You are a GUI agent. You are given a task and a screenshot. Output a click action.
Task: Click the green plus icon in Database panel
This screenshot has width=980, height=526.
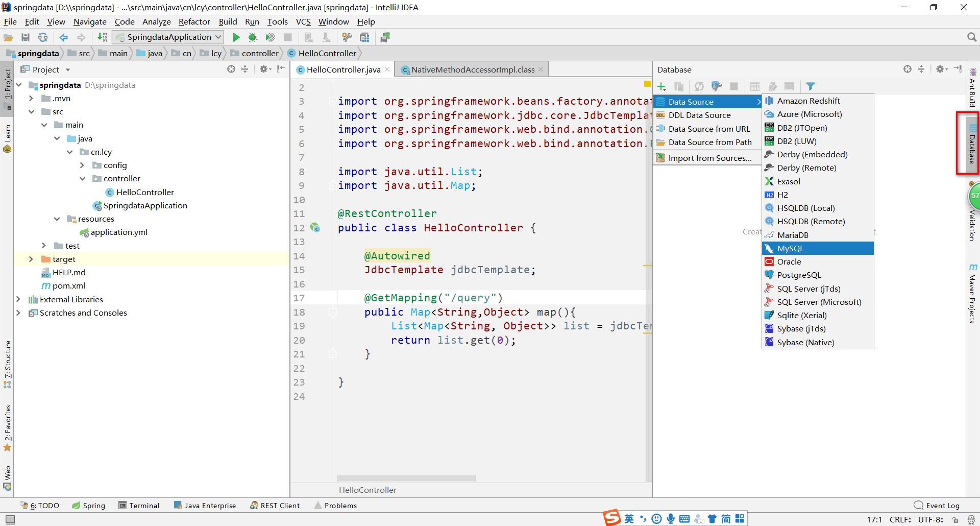661,86
